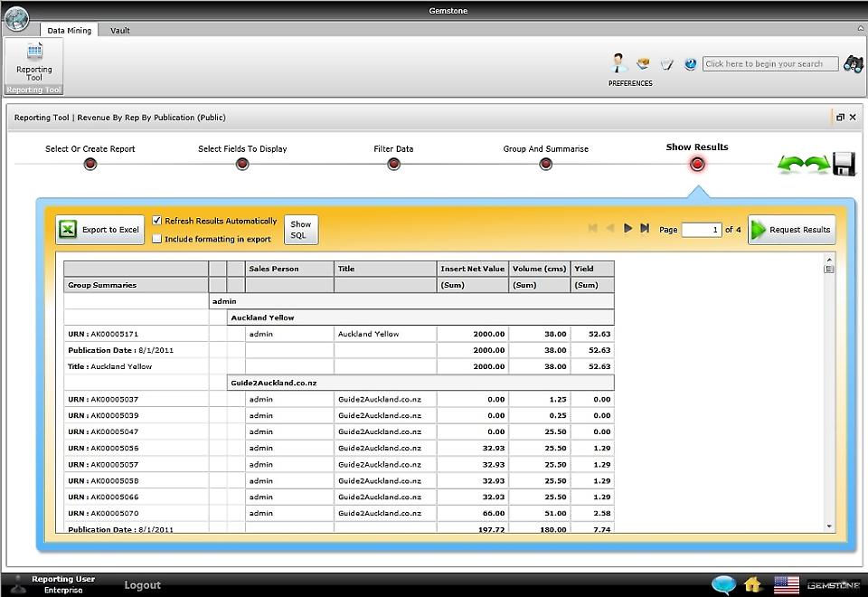Go to Select Fields To Display step
This screenshot has width=868, height=597.
point(242,164)
